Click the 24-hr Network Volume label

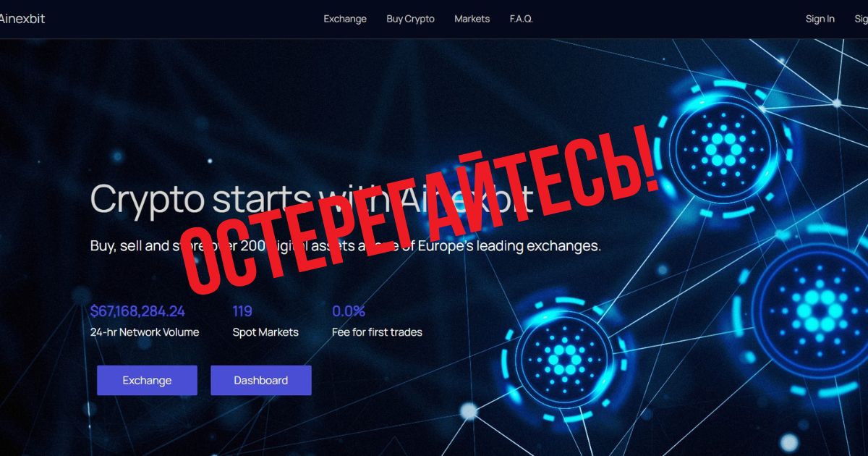click(x=145, y=332)
